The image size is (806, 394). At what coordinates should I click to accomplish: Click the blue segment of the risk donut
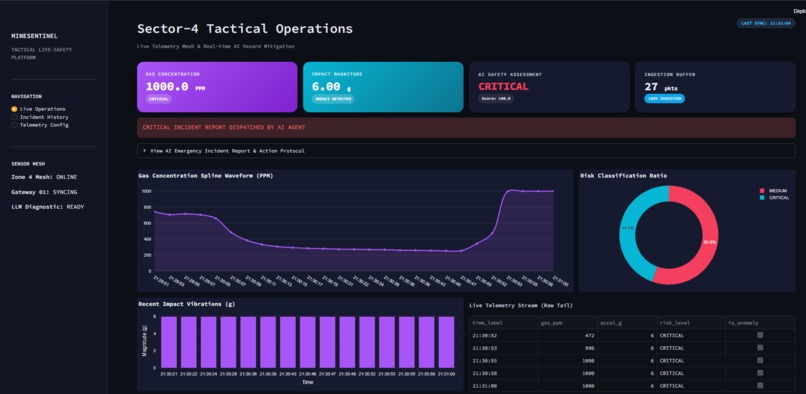pyautogui.click(x=628, y=229)
